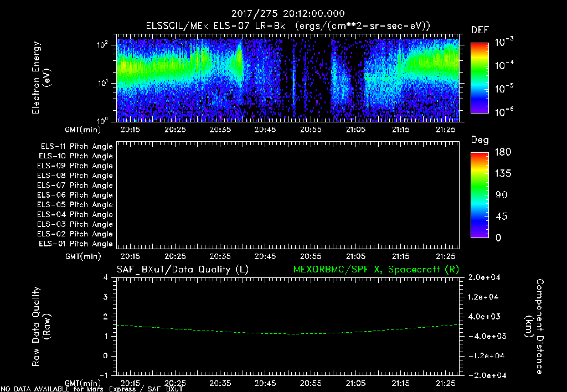Click the 'Deg' color bar label
Viewport: 567px width, 392px height.
tap(480, 140)
